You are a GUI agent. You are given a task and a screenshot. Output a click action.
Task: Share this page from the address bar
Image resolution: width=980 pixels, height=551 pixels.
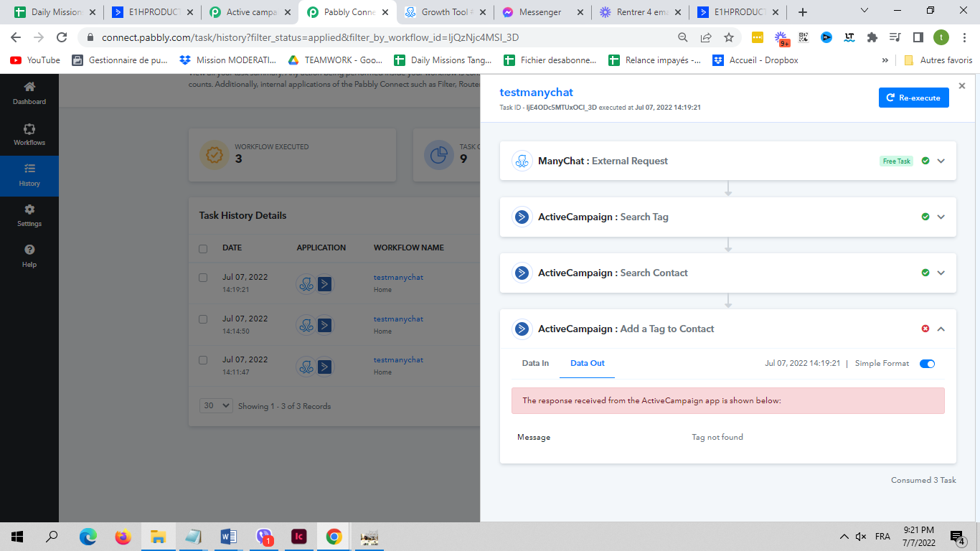coord(706,37)
